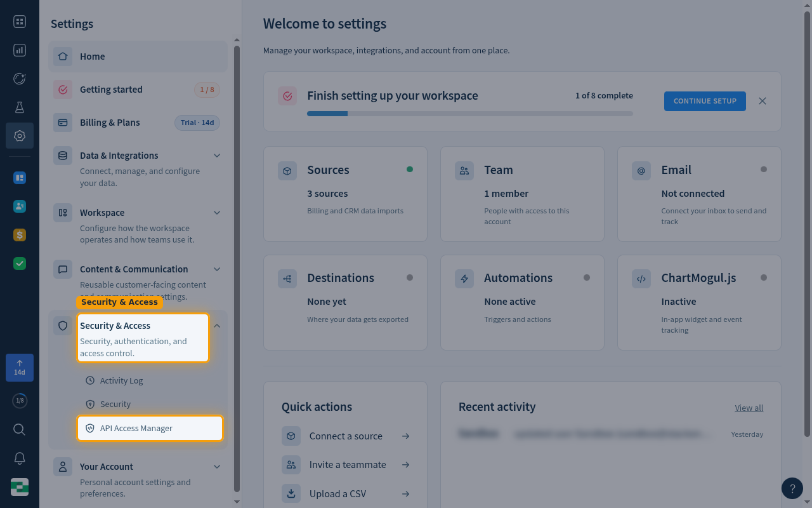Open the teal contacts app icon

[20, 206]
